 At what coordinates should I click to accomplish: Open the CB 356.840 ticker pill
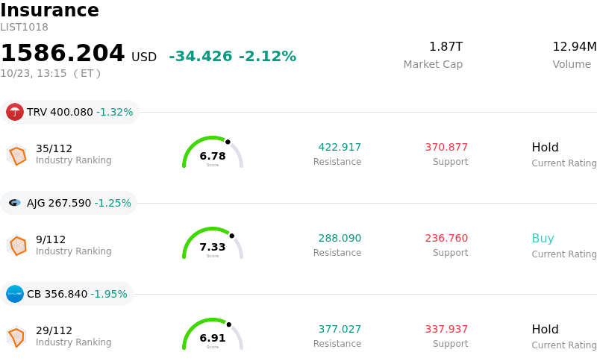[66, 294]
